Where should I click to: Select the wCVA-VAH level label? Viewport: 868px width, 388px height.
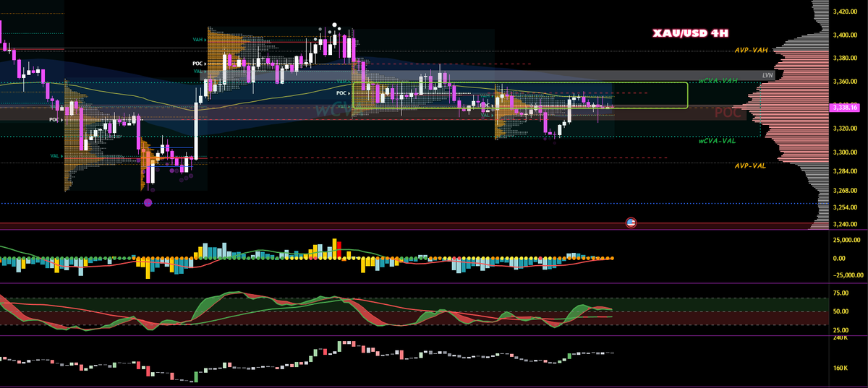pos(718,81)
